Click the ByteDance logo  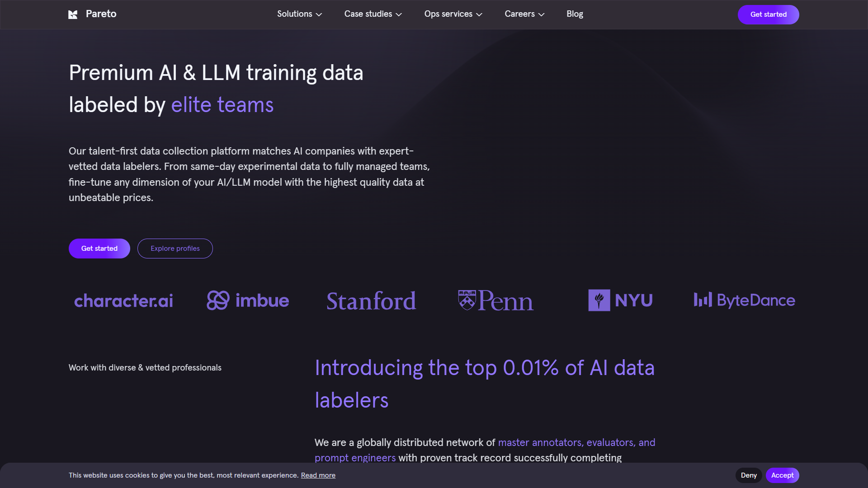tap(744, 300)
